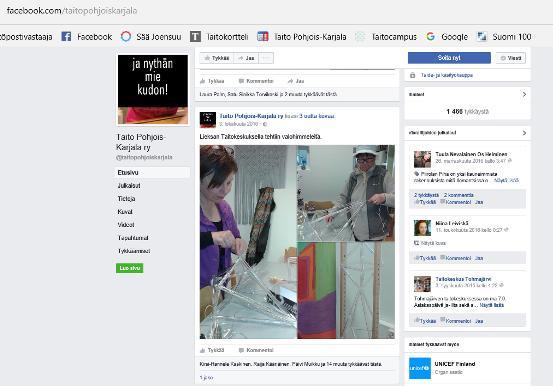Comment on Tuula Nevalainen's visitor post
The image size is (553, 386).
tap(456, 202)
